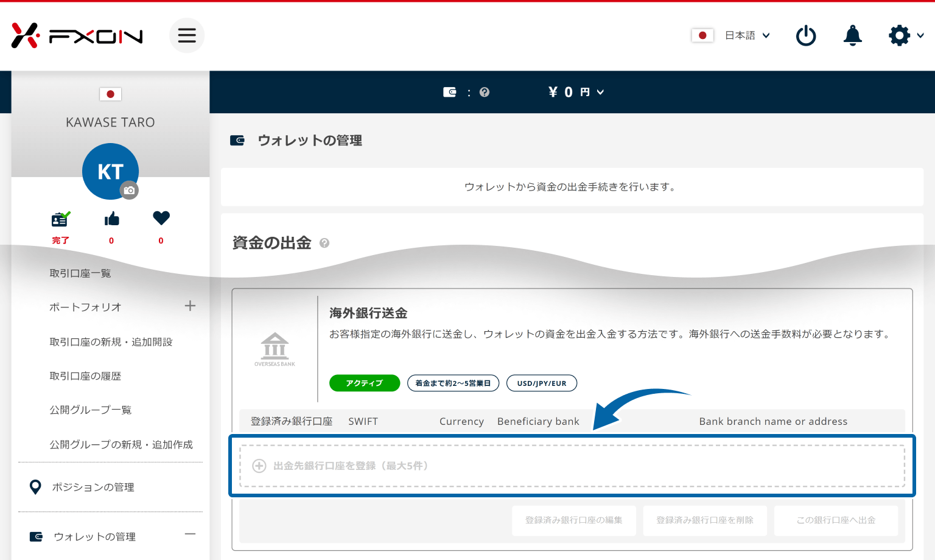This screenshot has width=935, height=560.
Task: Click the plus icon for registering bank
Action: pyautogui.click(x=259, y=466)
